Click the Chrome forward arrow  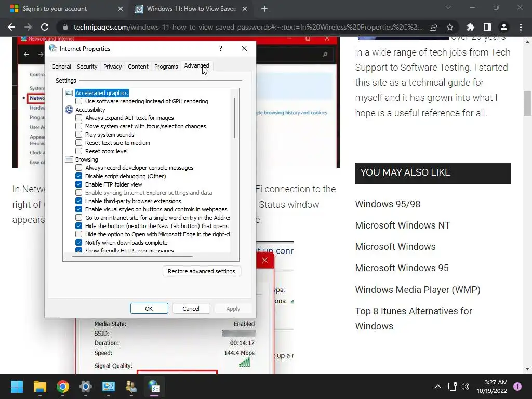coord(28,27)
